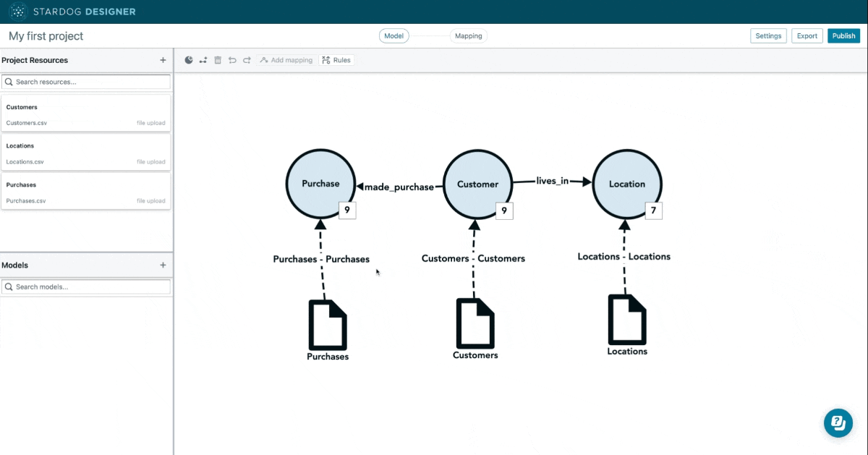The width and height of the screenshot is (868, 455).
Task: Click the trash delete icon
Action: [x=218, y=60]
